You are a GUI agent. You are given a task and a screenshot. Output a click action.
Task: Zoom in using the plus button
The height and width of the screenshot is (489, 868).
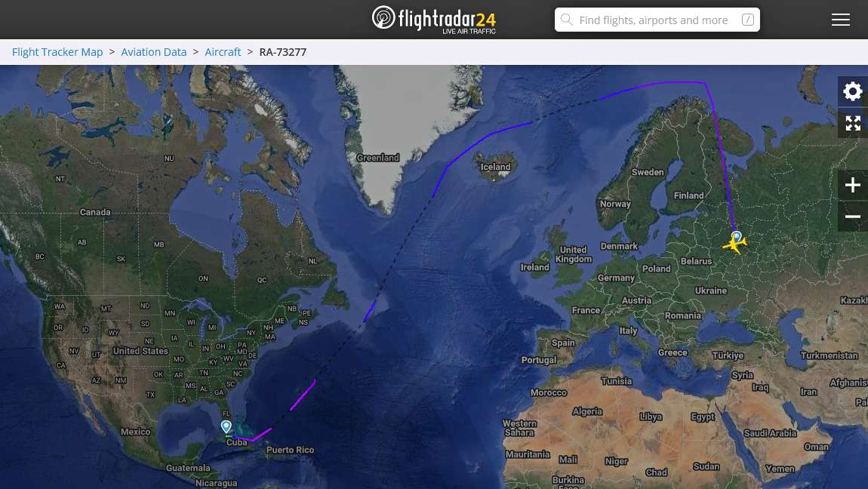pos(852,185)
